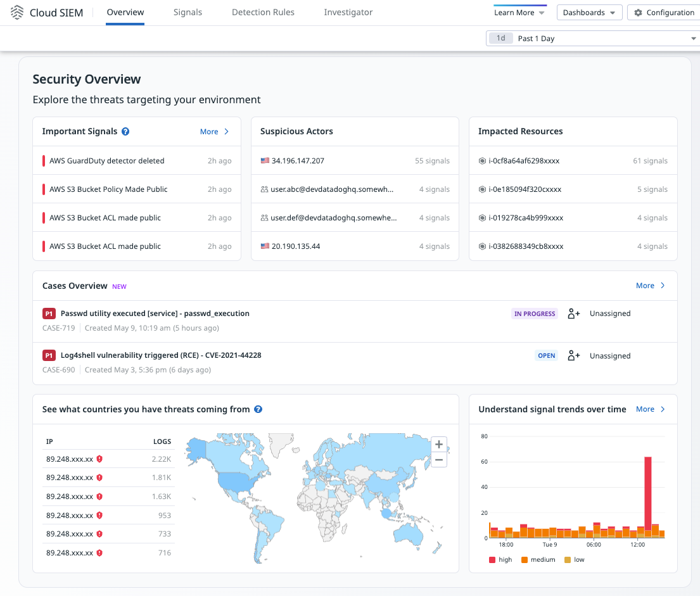Click threat alert icon beside 2.22K IP
The height and width of the screenshot is (596, 700).
tap(99, 459)
